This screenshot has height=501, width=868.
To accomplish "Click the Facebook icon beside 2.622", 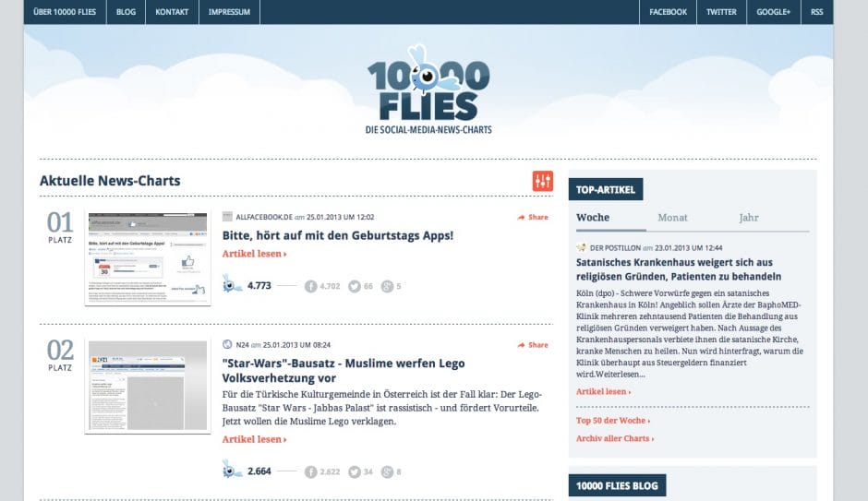I will click(310, 471).
